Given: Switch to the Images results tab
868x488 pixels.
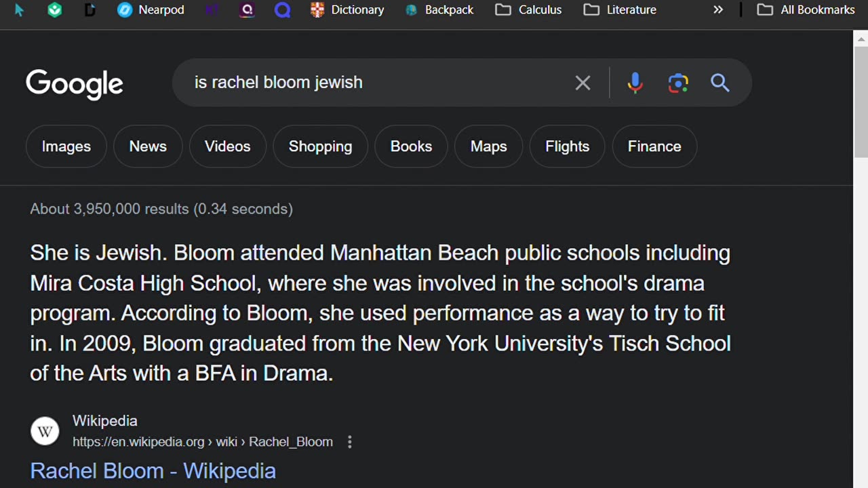Looking at the screenshot, I should point(66,146).
